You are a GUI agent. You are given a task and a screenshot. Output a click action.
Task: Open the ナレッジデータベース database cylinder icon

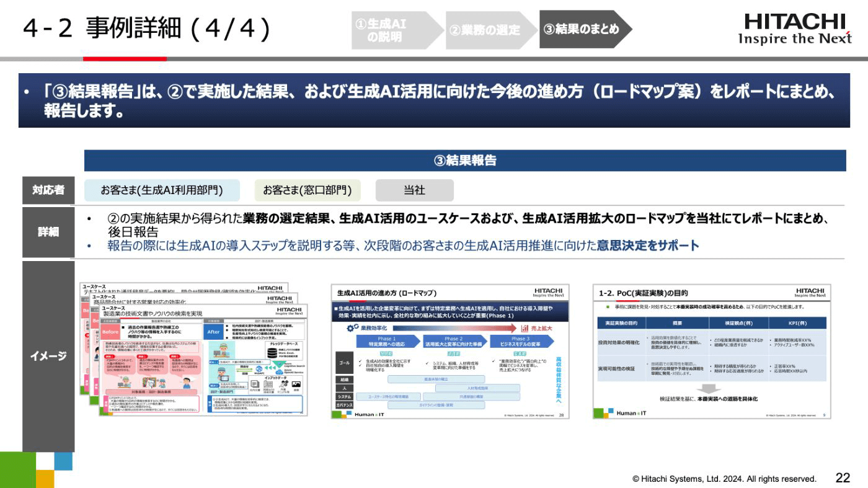[x=272, y=352]
